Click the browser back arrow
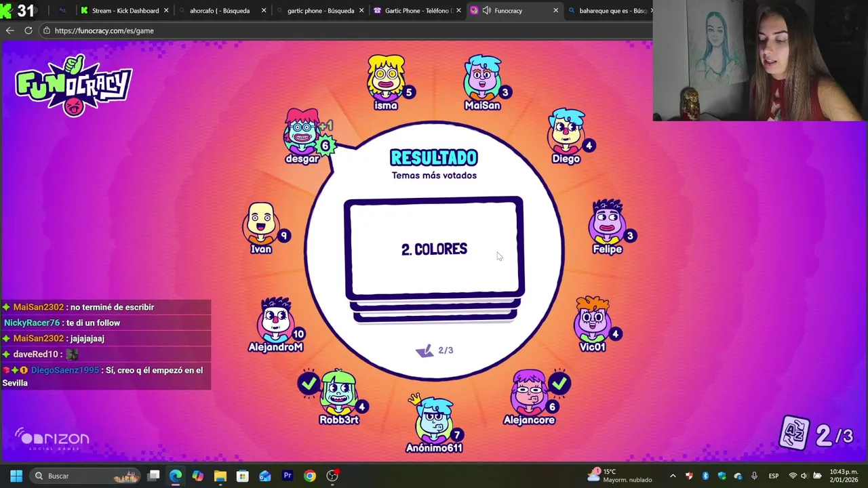 9,30
